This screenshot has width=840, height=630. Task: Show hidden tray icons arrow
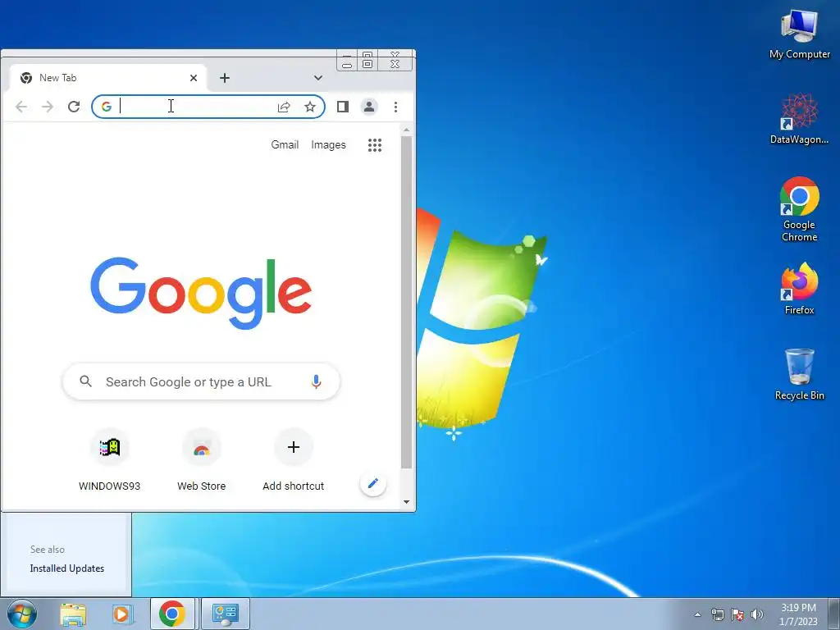pyautogui.click(x=697, y=614)
